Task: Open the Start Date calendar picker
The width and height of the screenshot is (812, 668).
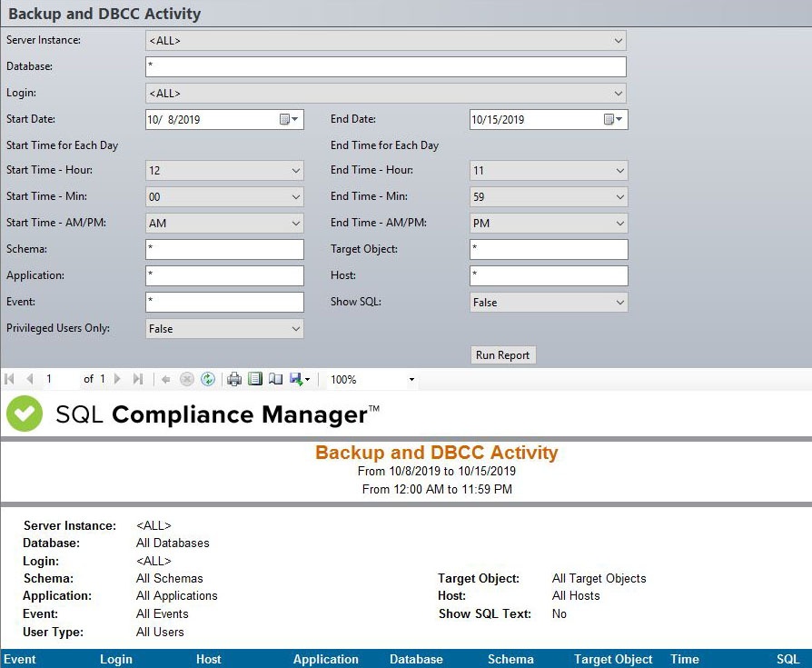Action: point(288,119)
